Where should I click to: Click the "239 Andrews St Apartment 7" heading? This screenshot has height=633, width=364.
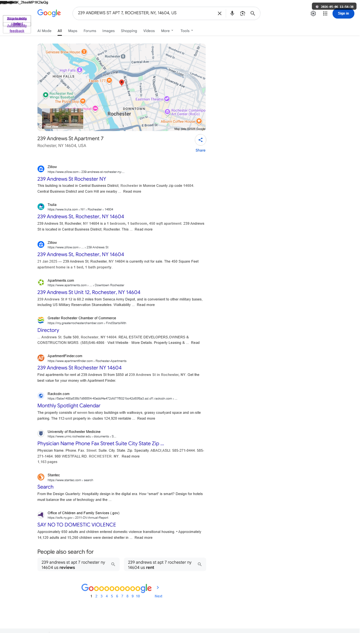(70, 139)
